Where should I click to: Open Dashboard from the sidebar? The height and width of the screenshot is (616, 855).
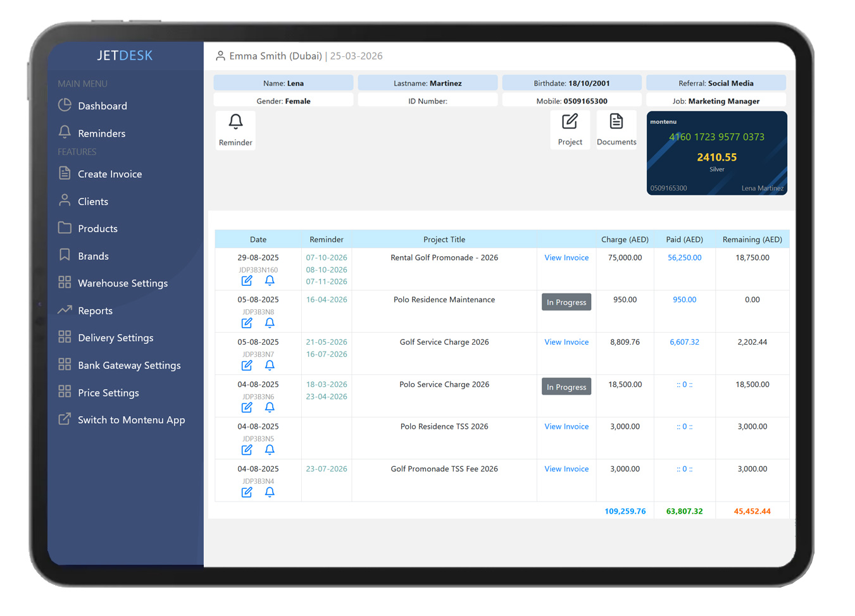pyautogui.click(x=102, y=106)
